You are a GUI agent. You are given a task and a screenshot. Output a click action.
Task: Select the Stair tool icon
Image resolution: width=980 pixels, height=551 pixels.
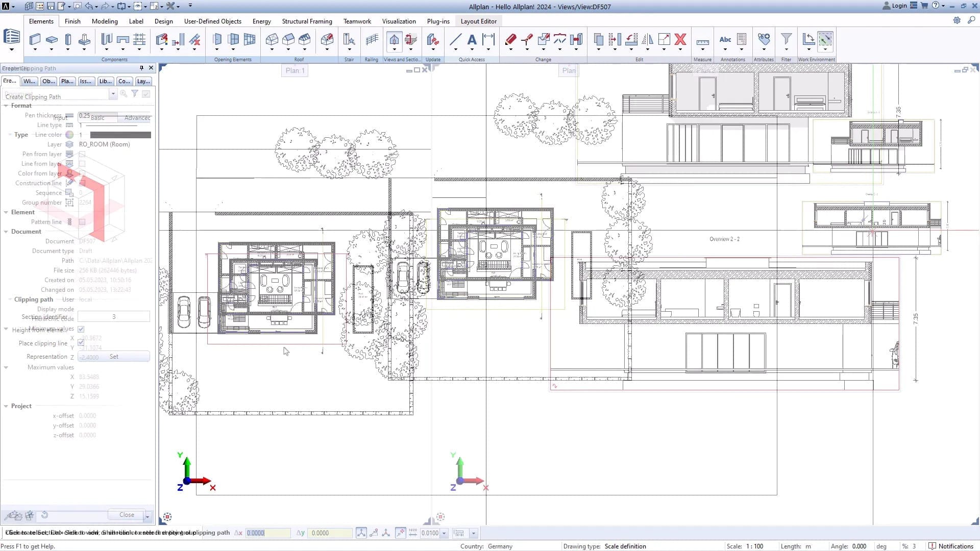[349, 39]
